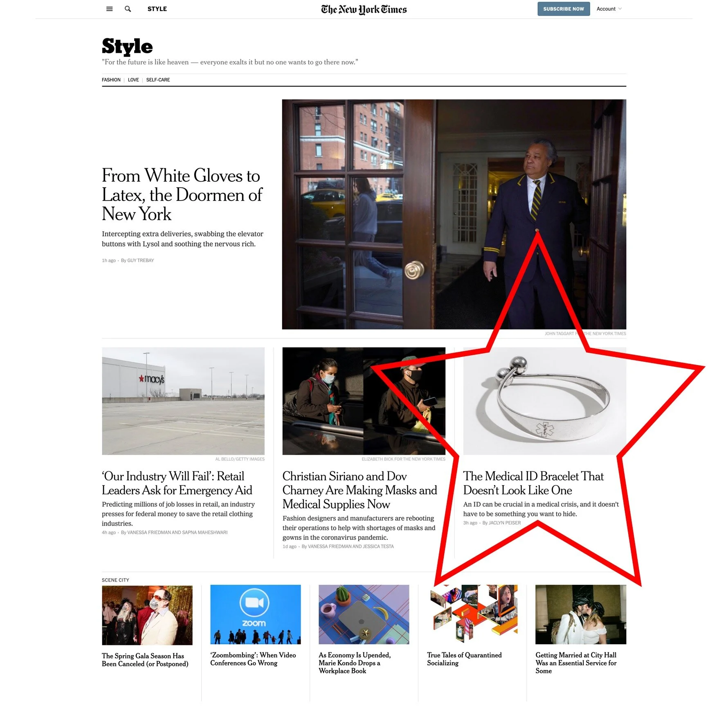728x715 pixels.
Task: Click the search magnifier icon
Action: coord(128,9)
